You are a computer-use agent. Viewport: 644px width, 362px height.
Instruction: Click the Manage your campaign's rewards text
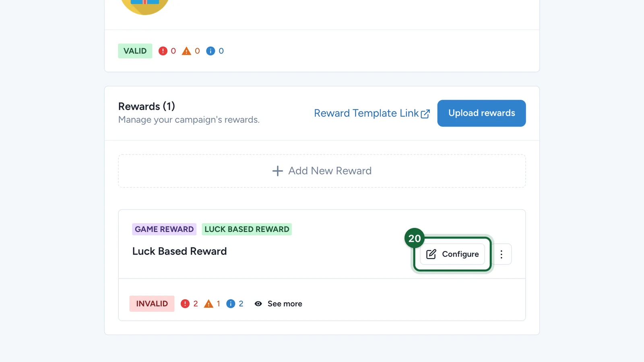pyautogui.click(x=189, y=120)
